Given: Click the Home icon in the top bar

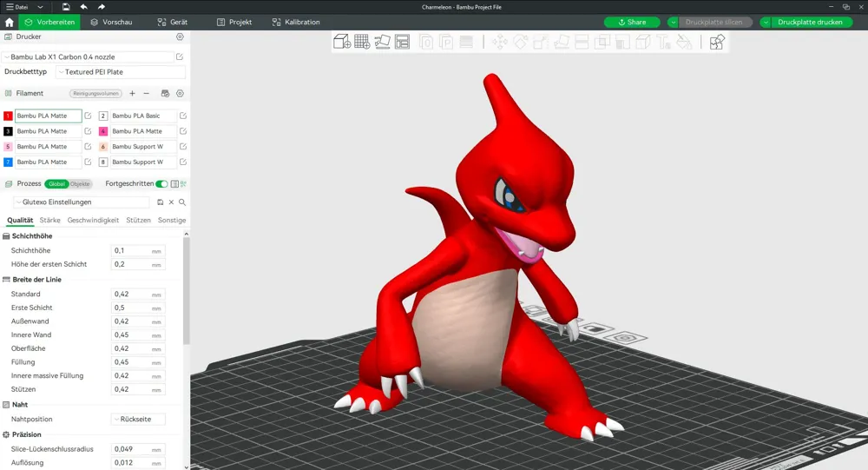Looking at the screenshot, I should pyautogui.click(x=9, y=23).
